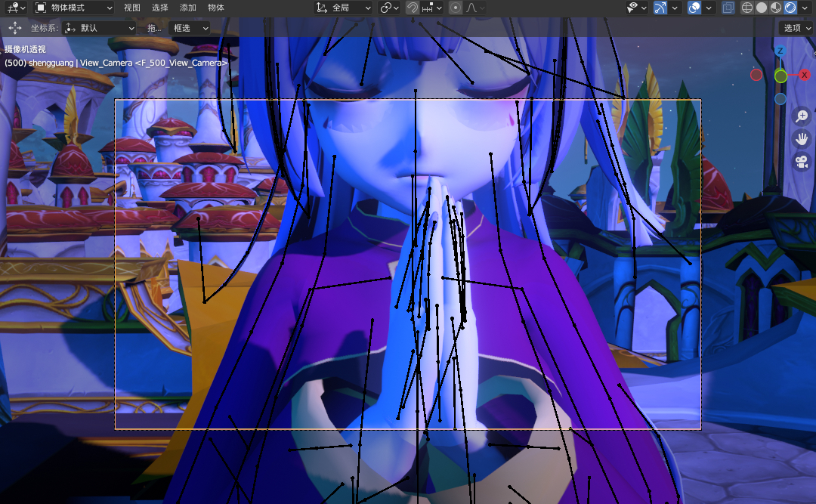Expand the overlays options dropdown arrow
This screenshot has height=504, width=816.
click(x=709, y=8)
